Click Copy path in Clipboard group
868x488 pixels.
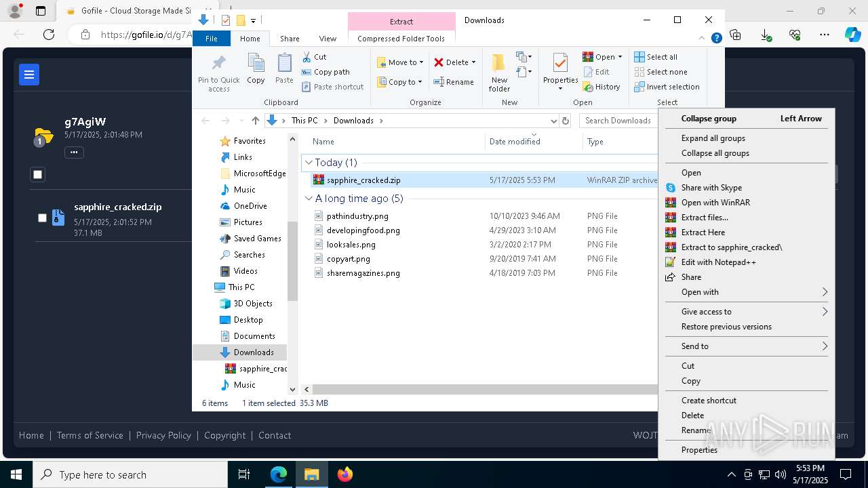tap(325, 72)
